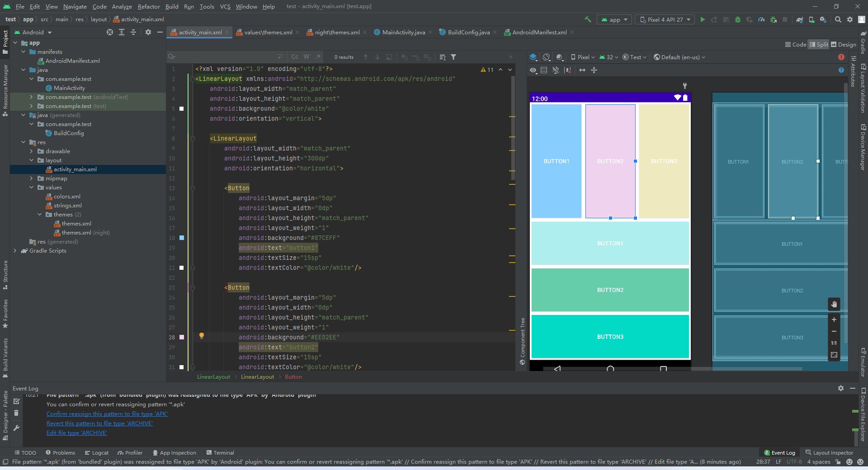Open the app run configuration dropdown

tap(615, 19)
